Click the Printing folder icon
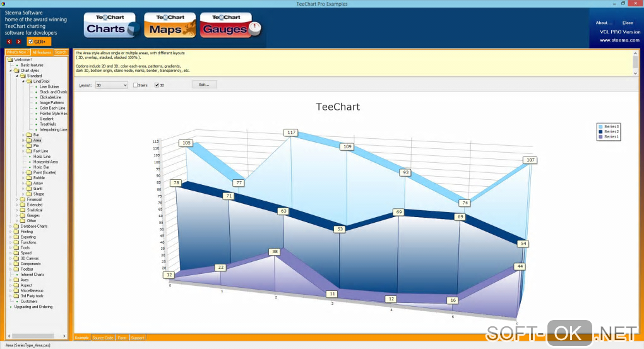644x349 pixels. click(16, 231)
